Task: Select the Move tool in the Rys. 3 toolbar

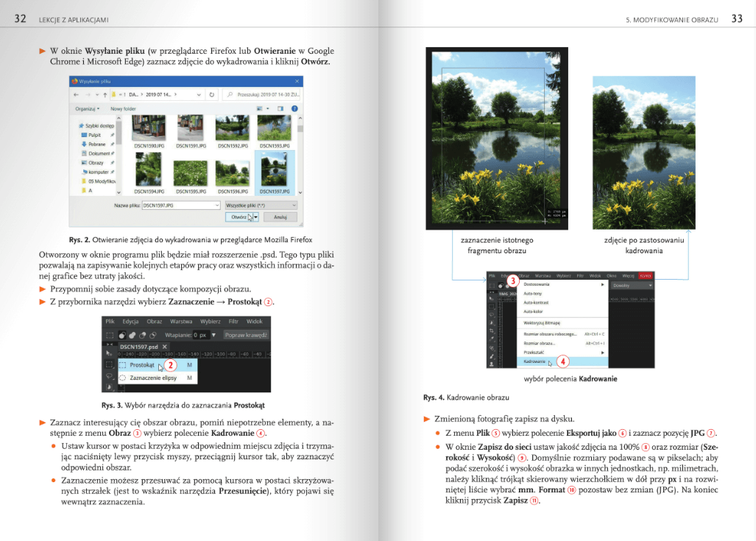Action: [x=109, y=353]
